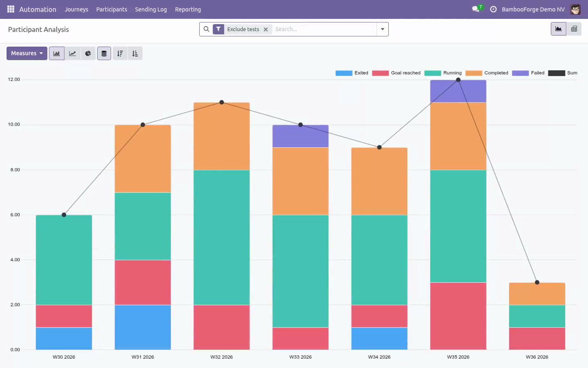Image resolution: width=588 pixels, height=368 pixels.
Task: Click the Sum data point above W30 2026
Action: [x=64, y=215]
